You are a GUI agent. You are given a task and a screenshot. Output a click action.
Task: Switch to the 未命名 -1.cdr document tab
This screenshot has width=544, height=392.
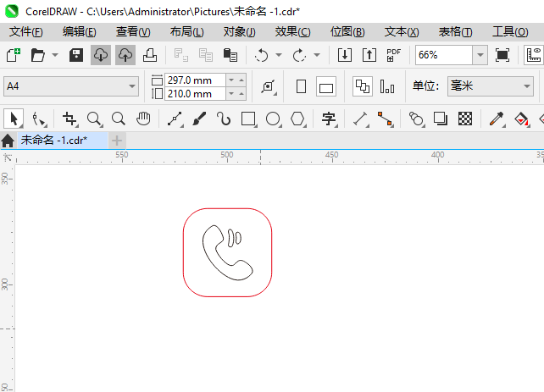tap(63, 141)
